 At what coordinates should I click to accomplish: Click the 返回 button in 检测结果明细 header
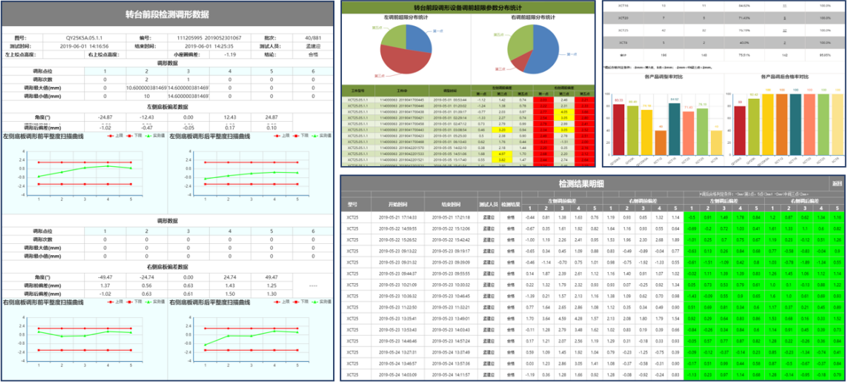(x=837, y=184)
